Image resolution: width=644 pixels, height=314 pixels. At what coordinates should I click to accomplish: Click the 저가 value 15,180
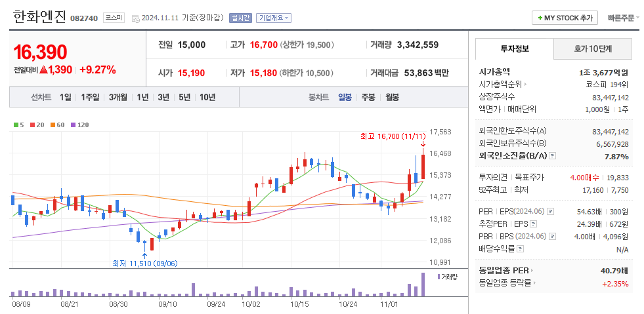(x=263, y=73)
